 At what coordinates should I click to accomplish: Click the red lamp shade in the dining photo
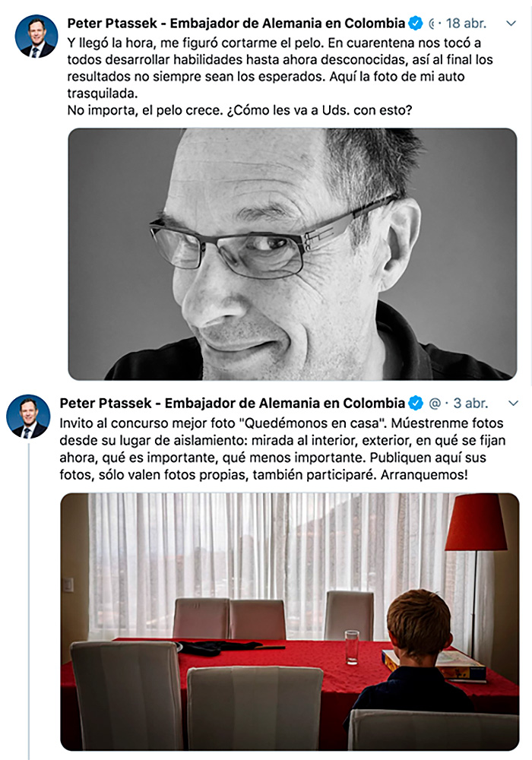pyautogui.click(x=476, y=522)
